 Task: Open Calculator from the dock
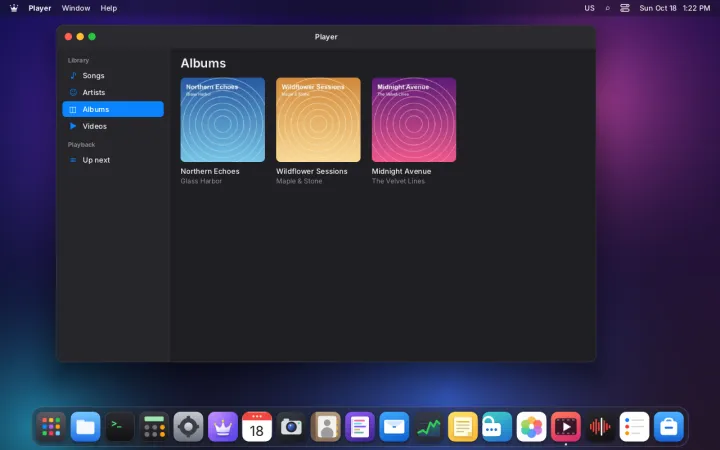click(154, 427)
